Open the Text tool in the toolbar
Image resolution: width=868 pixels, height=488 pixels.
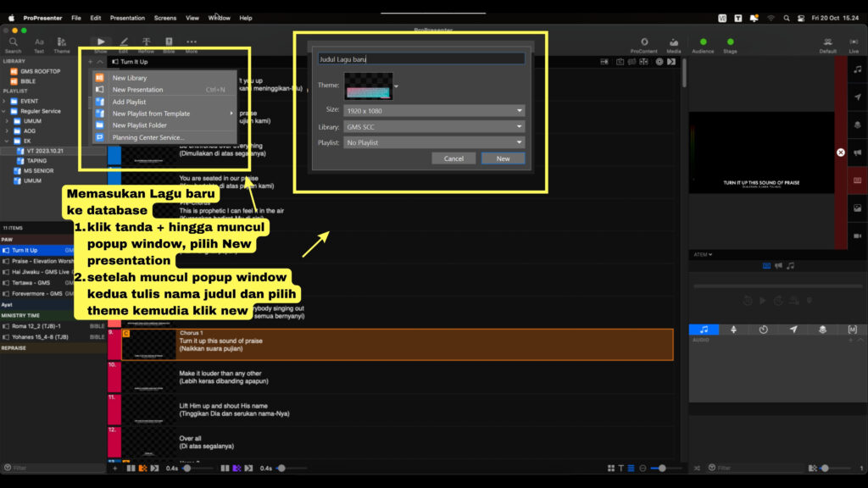[x=39, y=45]
